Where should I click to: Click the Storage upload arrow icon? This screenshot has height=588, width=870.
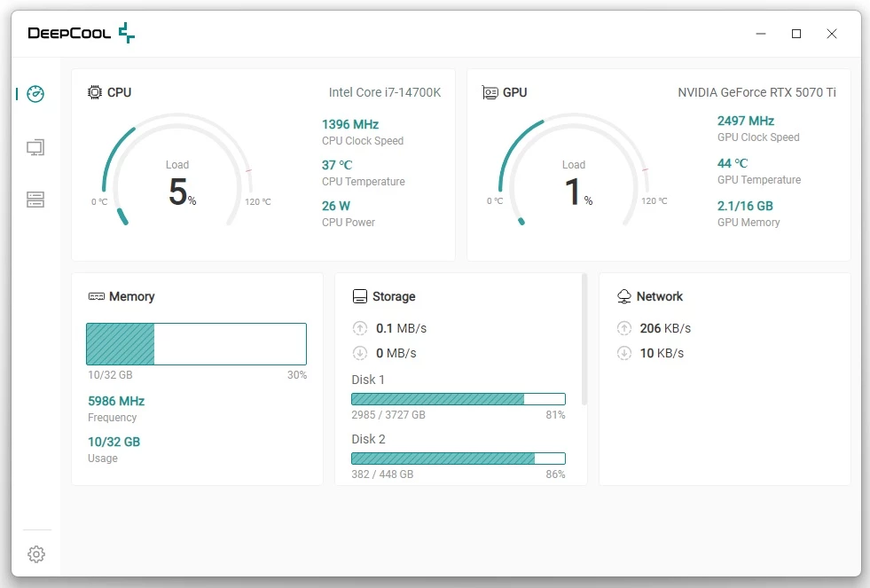click(360, 328)
